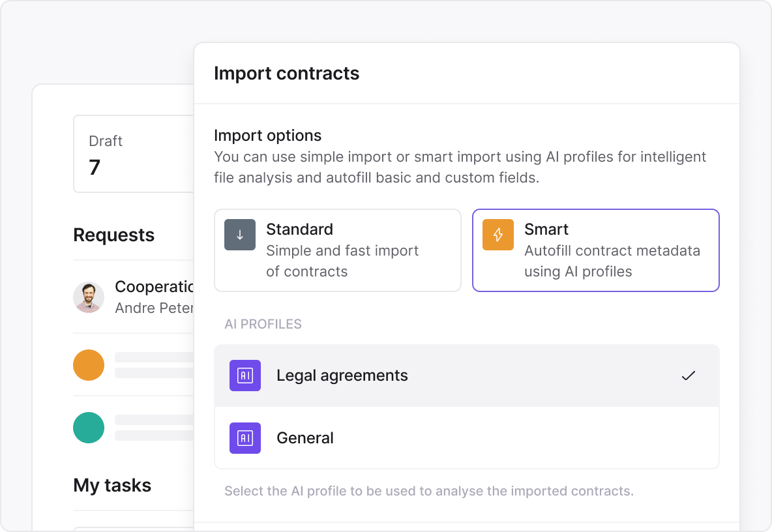Click Andre Peter's profile avatar
Viewport: 772px width, 532px height.
(x=89, y=297)
